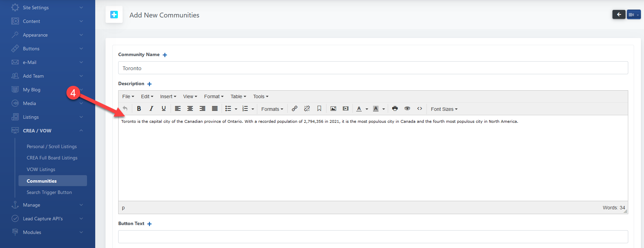This screenshot has height=248, width=644.
Task: Click the italic formatting icon
Action: (x=151, y=109)
